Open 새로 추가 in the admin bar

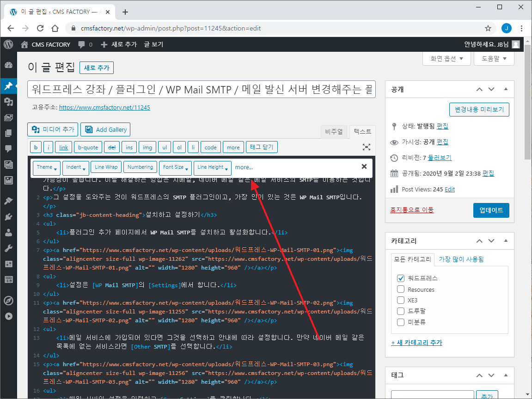pos(119,44)
